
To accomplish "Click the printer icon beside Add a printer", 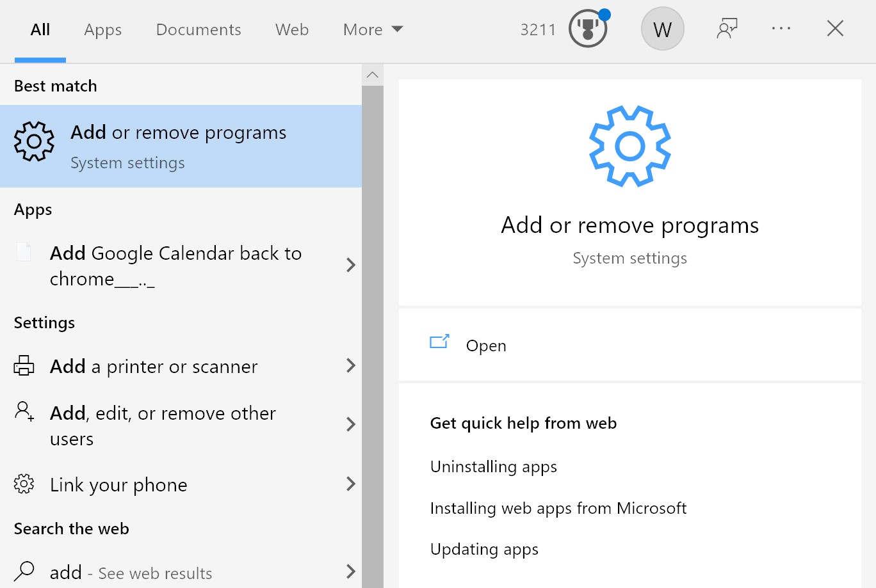I will [x=24, y=365].
